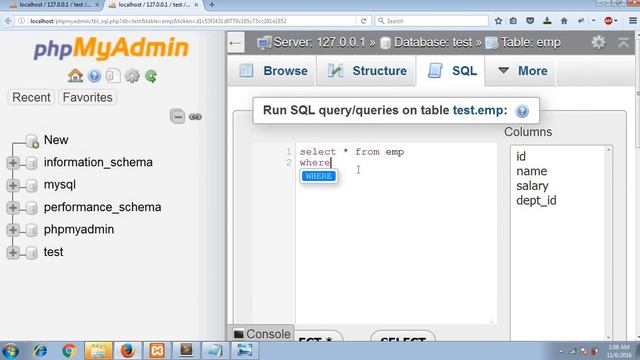Expand the mysql database node
Viewport: 640px width, 360px height.
(x=13, y=185)
